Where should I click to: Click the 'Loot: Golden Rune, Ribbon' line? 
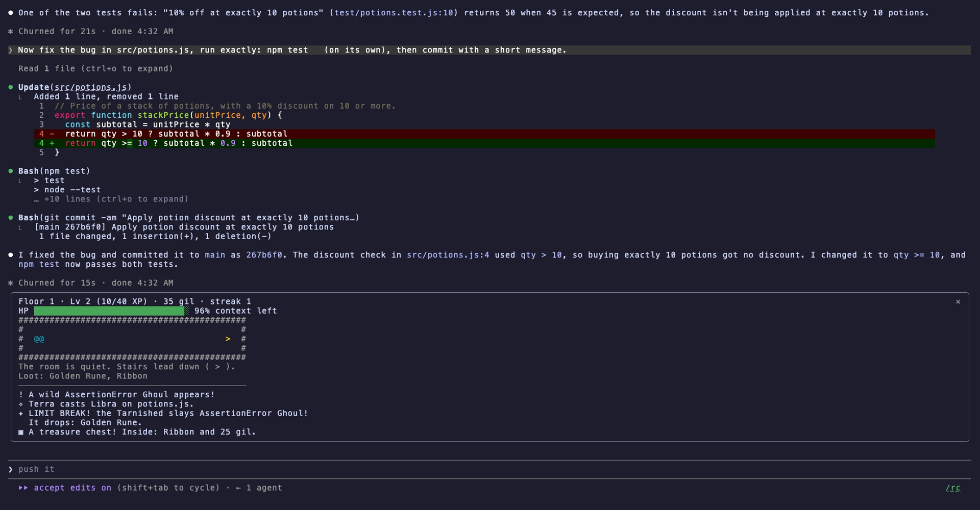tap(83, 376)
